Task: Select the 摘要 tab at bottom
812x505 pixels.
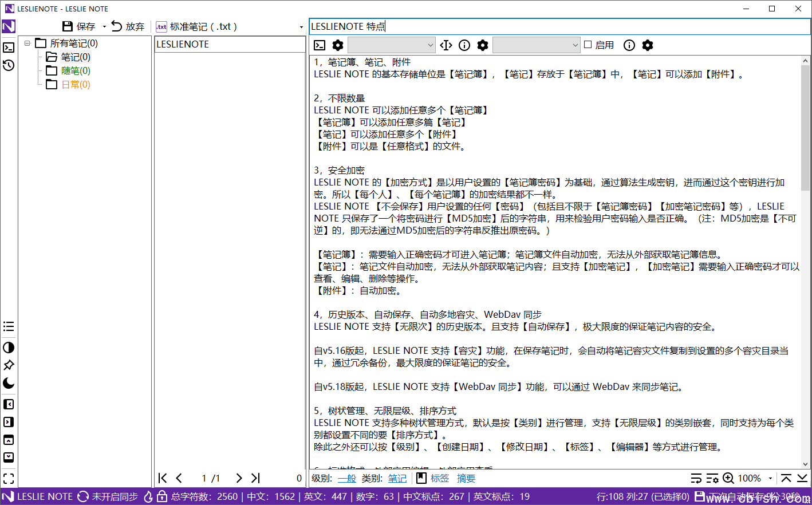Action: coord(465,478)
